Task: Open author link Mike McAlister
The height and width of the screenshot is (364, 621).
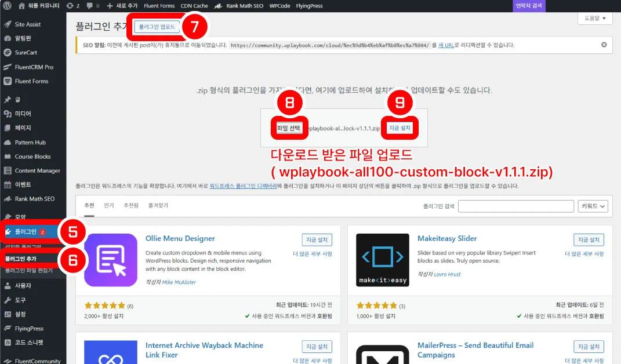Action: (179, 282)
